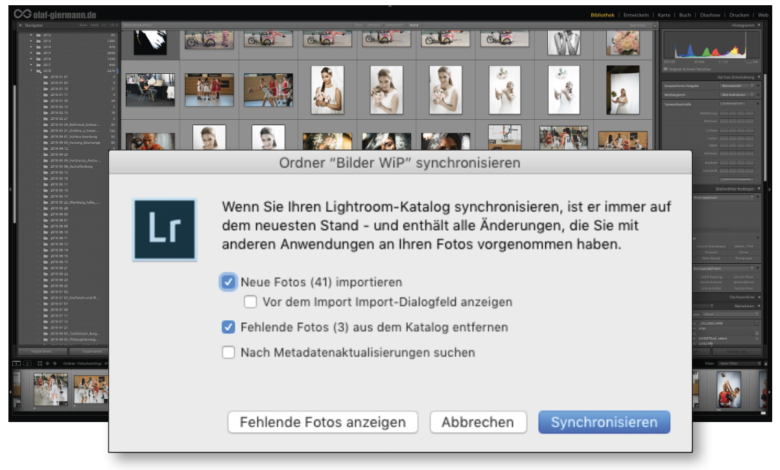The height and width of the screenshot is (470, 780).
Task: Open the Entwickeln module
Action: coord(636,15)
